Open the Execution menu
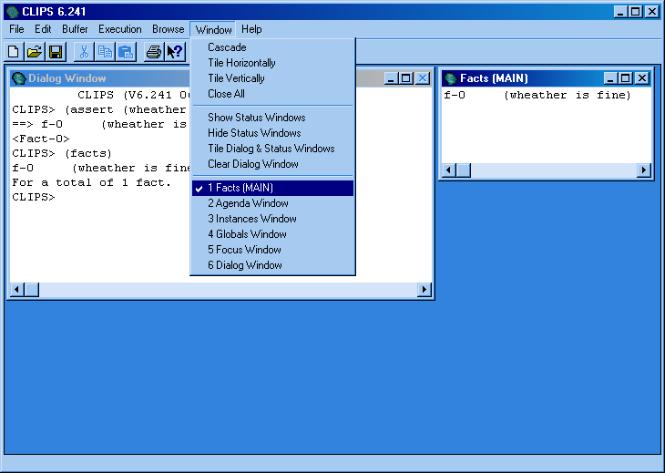The width and height of the screenshot is (665, 473). coord(120,29)
